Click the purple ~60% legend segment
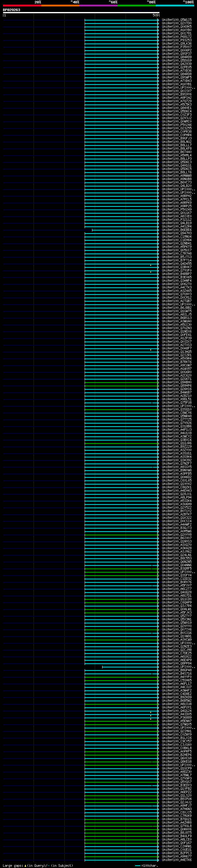Viewport: 197px width, 868px height. click(x=98, y=6)
